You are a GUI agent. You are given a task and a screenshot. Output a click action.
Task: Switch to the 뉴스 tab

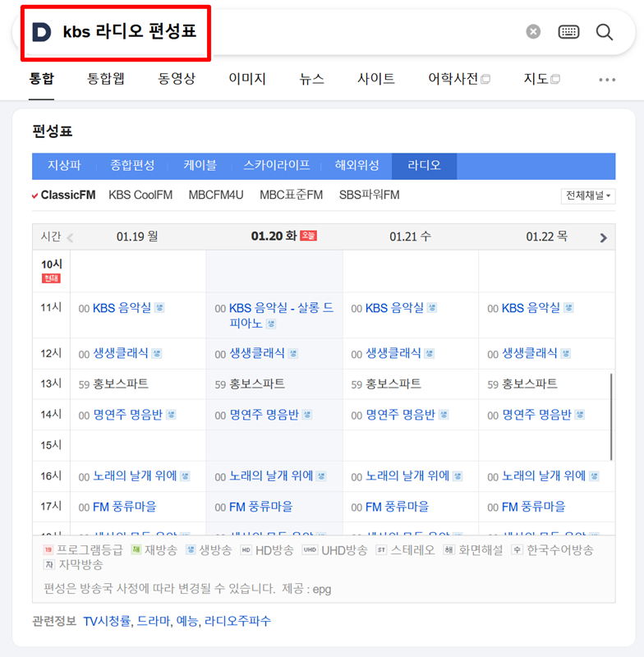311,79
